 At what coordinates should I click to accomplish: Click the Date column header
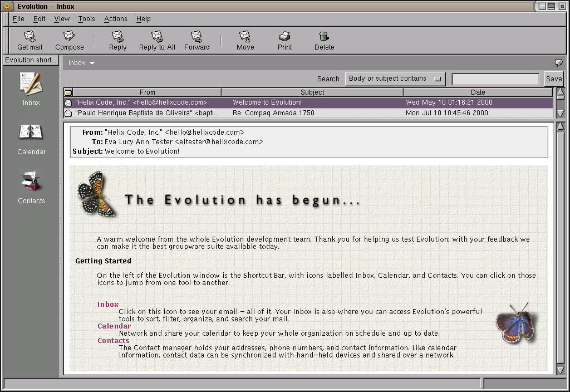click(478, 92)
